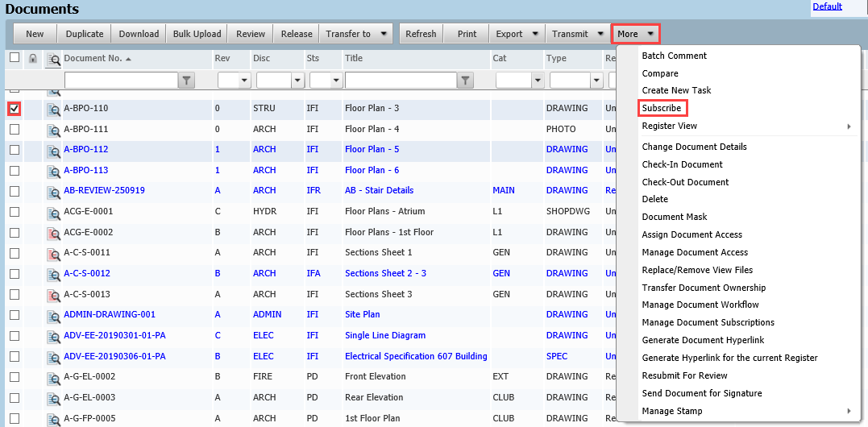The image size is (868, 427).
Task: Open the Export dropdown in the toolbar
Action: (x=535, y=34)
